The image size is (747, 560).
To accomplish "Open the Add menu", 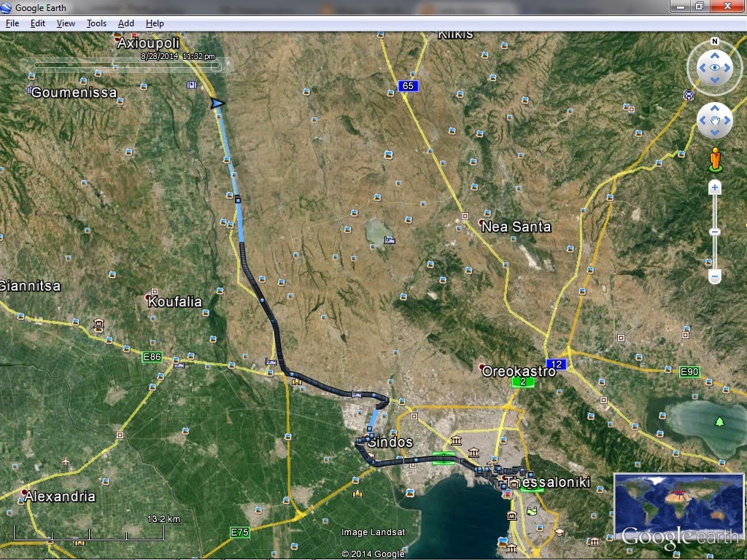I will pyautogui.click(x=125, y=23).
